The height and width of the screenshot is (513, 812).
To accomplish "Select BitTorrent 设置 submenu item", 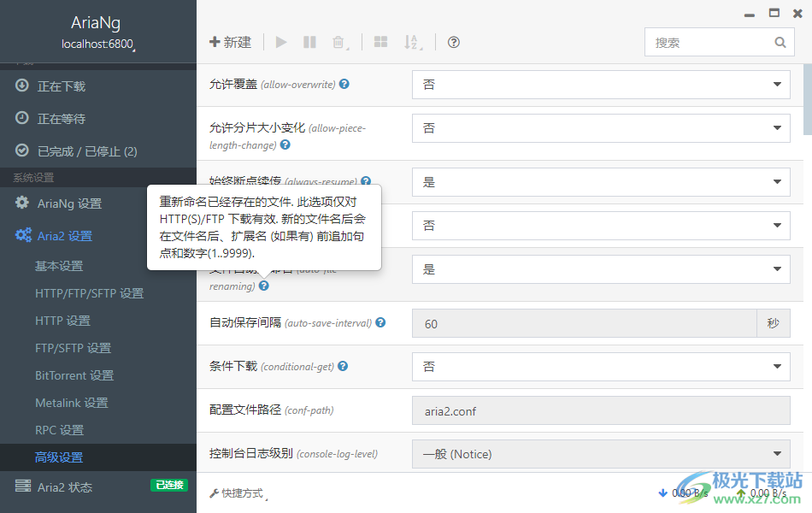I will (74, 375).
